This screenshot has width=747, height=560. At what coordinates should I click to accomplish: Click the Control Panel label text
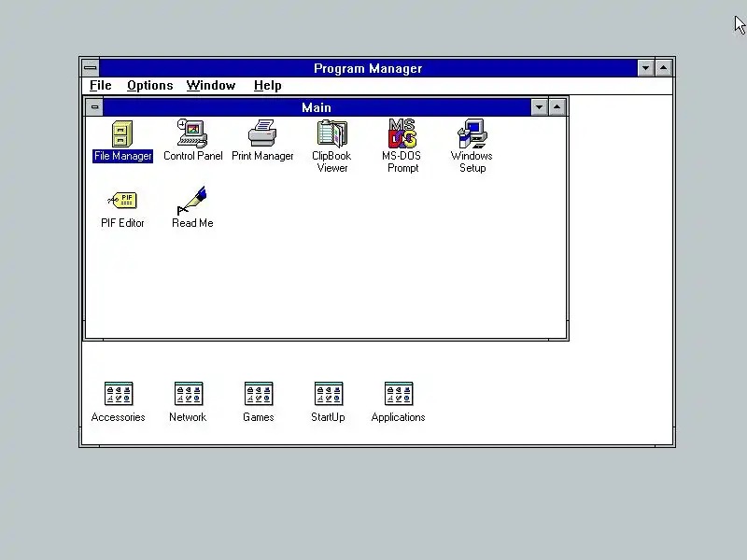point(193,156)
